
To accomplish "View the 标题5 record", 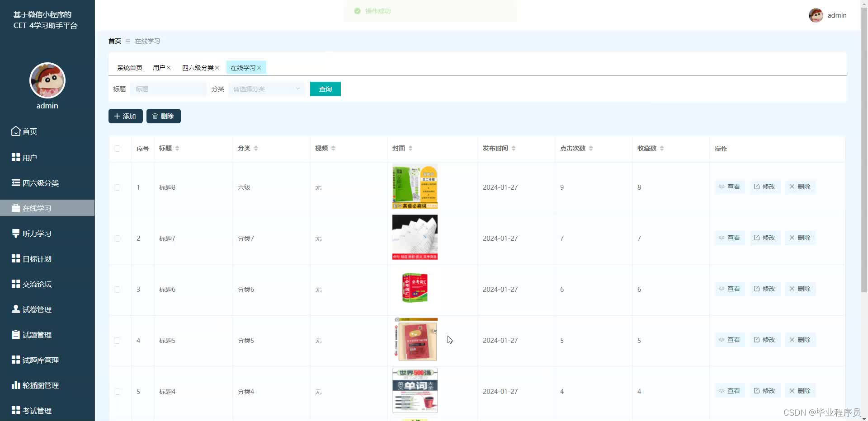I will [730, 340].
